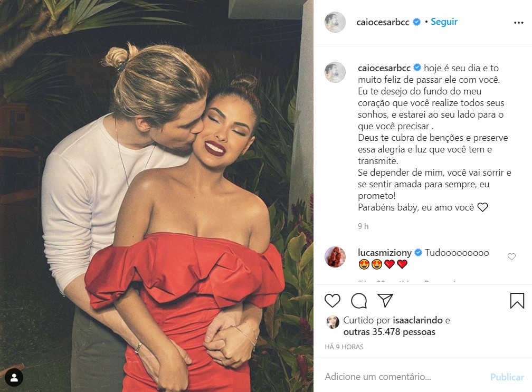View the outras 35.478 pessoas likes list
This screenshot has height=392, width=532.
(x=389, y=332)
